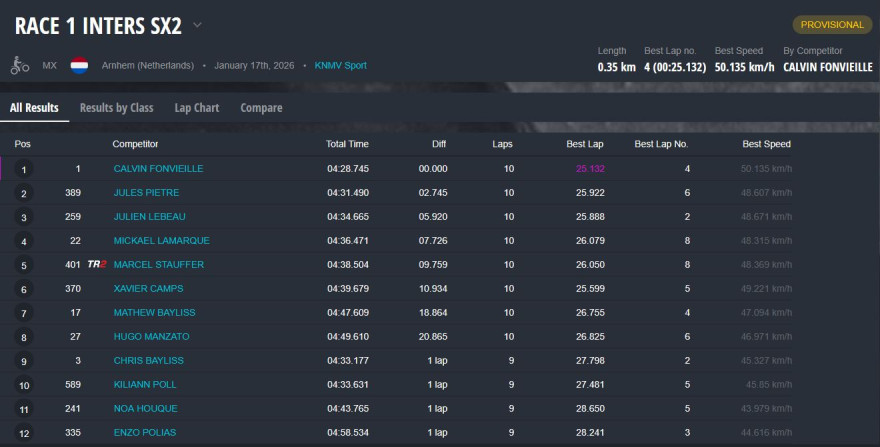This screenshot has height=447, width=880.
Task: Click the position 8 circle badge
Action: click(x=24, y=338)
